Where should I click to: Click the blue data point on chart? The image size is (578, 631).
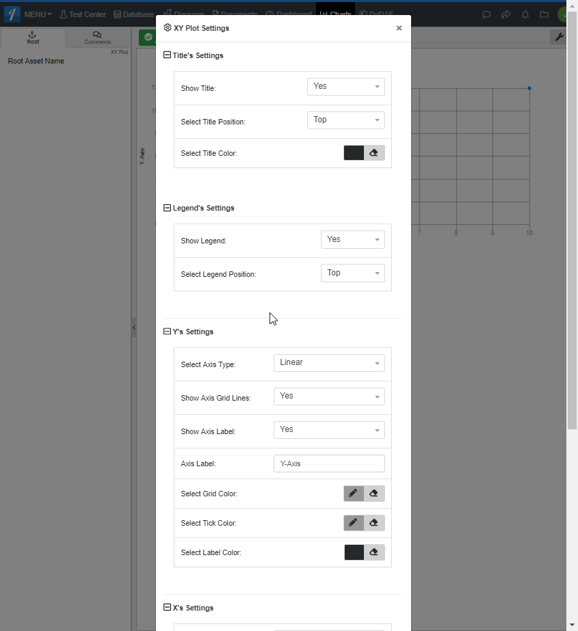pyautogui.click(x=529, y=88)
